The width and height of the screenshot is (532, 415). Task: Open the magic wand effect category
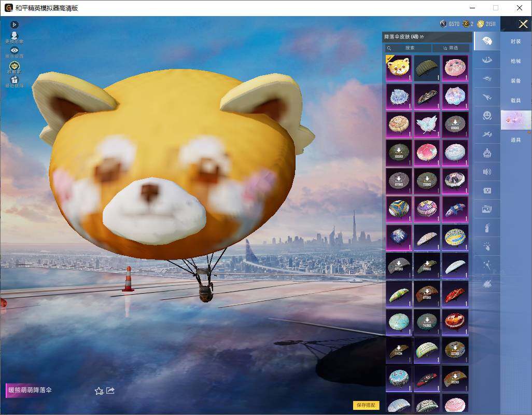click(x=487, y=266)
